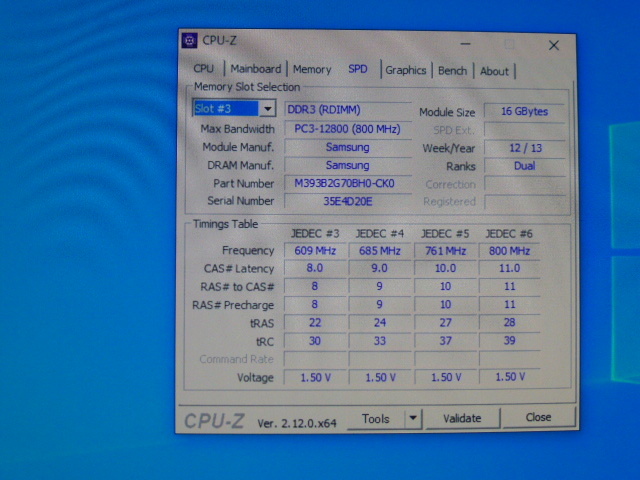The width and height of the screenshot is (640, 480).
Task: Click the CPU-Z app icon in title bar
Action: click(x=189, y=40)
